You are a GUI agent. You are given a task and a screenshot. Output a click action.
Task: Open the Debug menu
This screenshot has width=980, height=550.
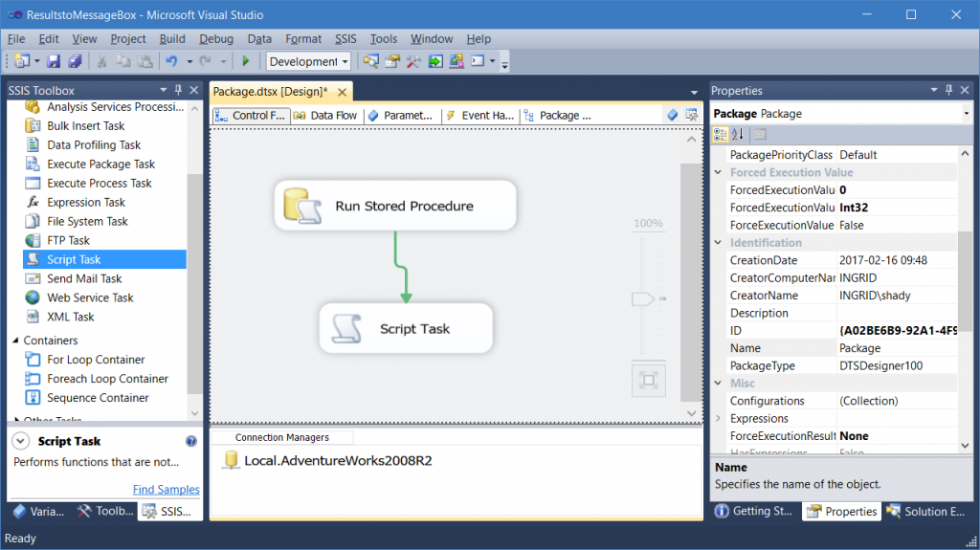point(216,39)
